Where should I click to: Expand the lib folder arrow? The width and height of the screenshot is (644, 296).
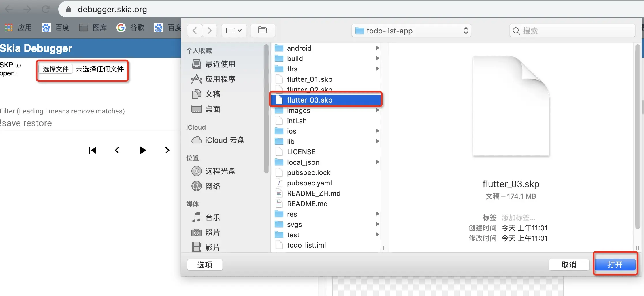pyautogui.click(x=377, y=141)
